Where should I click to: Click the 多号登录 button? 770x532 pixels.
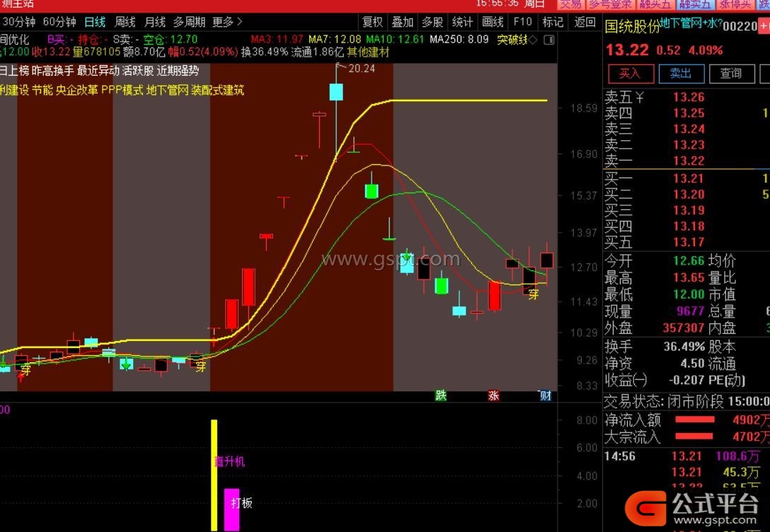pyautogui.click(x=609, y=4)
